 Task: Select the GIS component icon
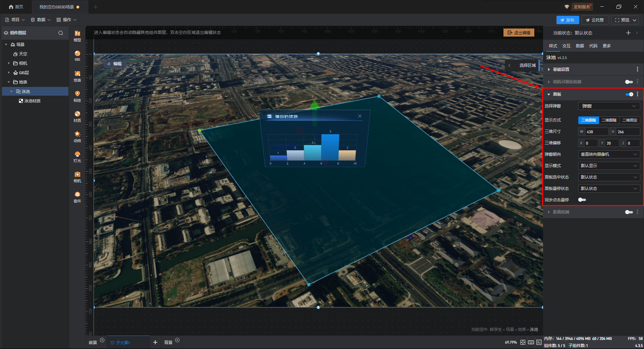coord(77,55)
